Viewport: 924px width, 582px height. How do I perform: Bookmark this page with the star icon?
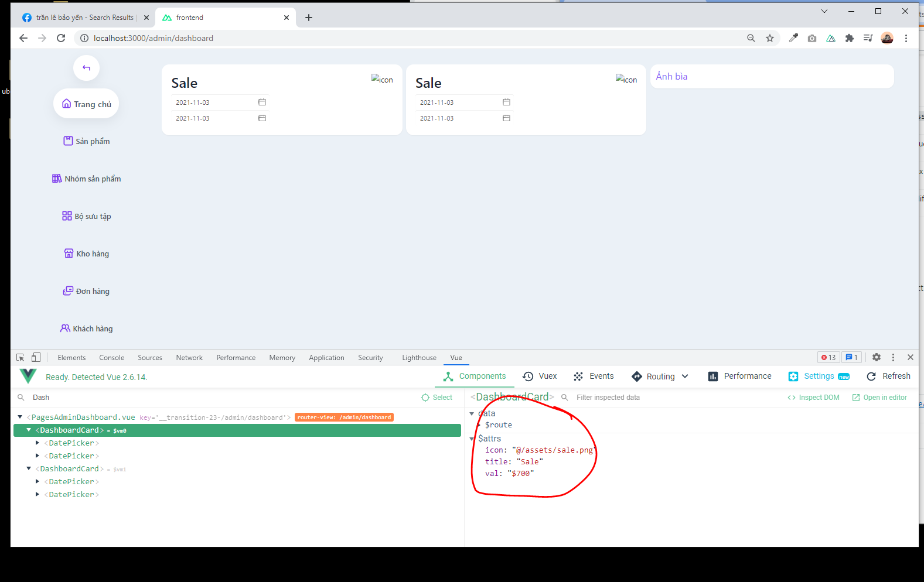point(770,38)
